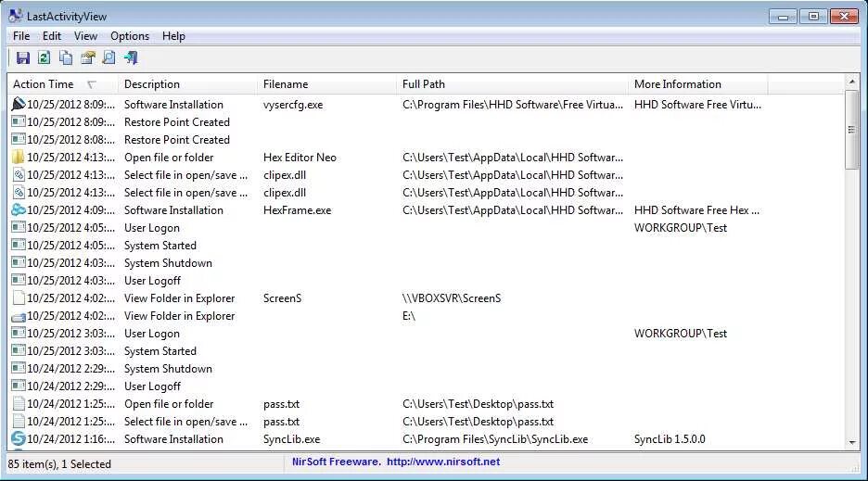This screenshot has width=868, height=481.
Task: Select the System Shutdown 10/24 2:29 row
Action: coord(427,369)
